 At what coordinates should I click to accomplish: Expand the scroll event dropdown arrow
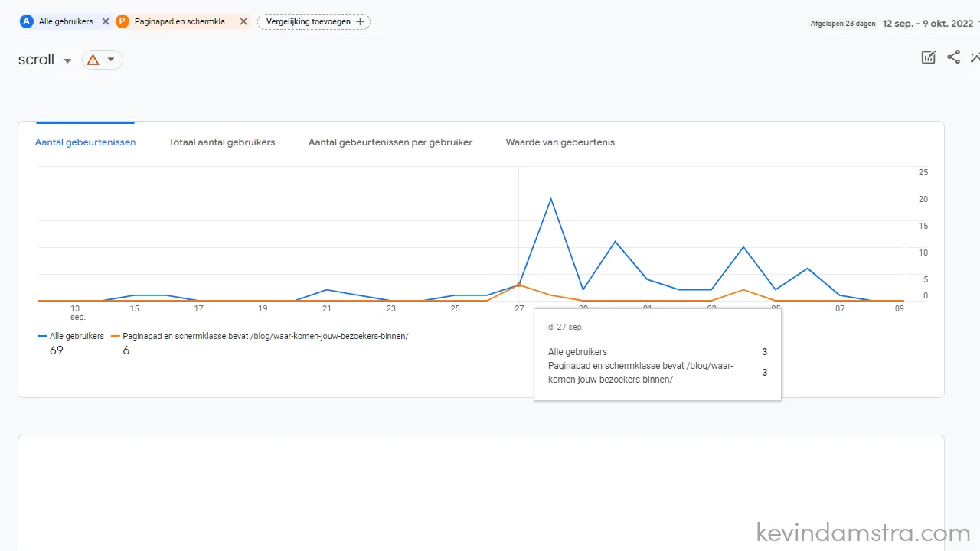pos(67,60)
